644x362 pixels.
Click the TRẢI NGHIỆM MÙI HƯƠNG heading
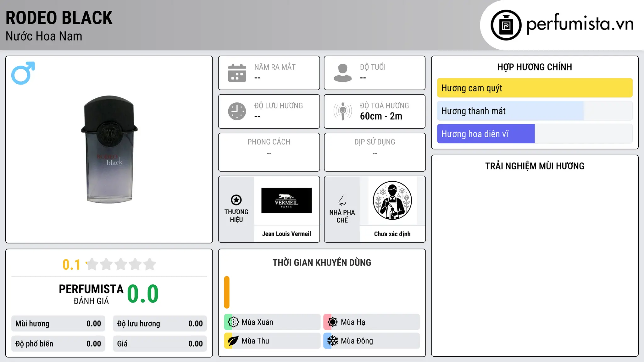[x=535, y=166]
